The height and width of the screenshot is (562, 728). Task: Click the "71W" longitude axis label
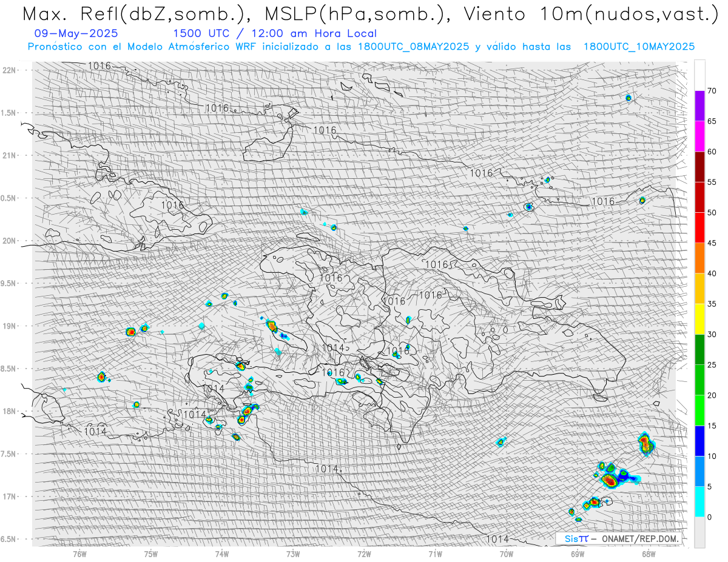[x=435, y=555]
